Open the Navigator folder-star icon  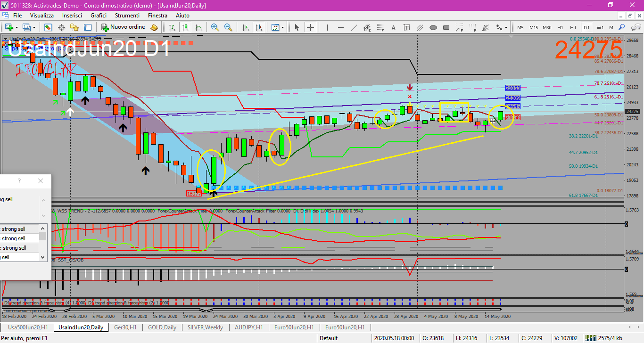[x=74, y=27]
